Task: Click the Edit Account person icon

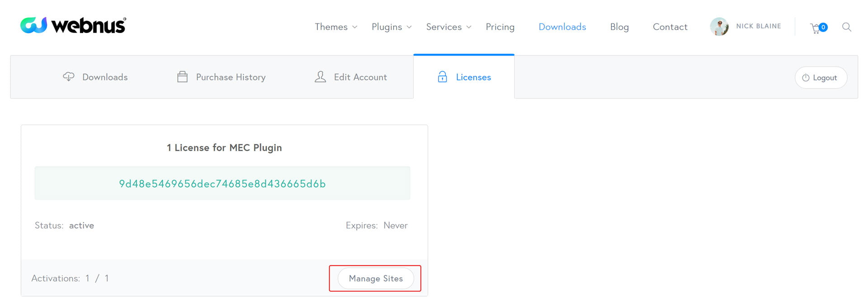Action: coord(320,77)
